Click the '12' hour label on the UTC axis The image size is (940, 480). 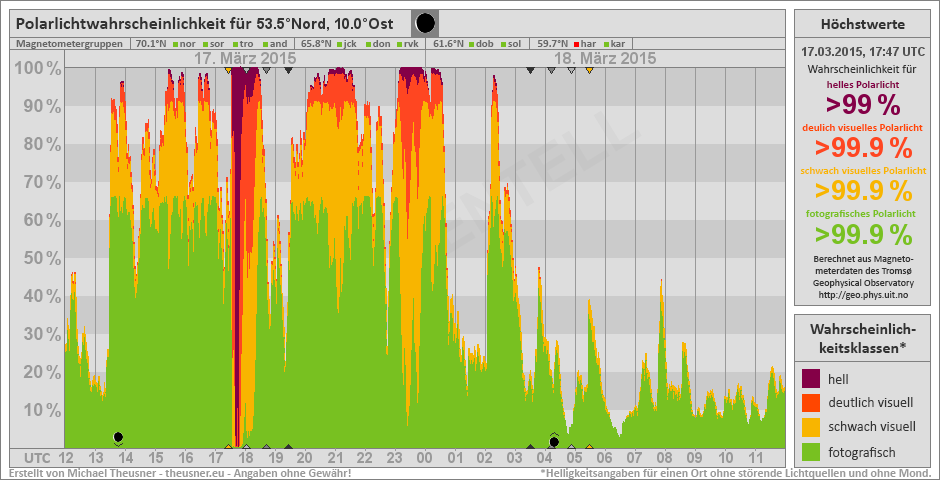coord(65,460)
